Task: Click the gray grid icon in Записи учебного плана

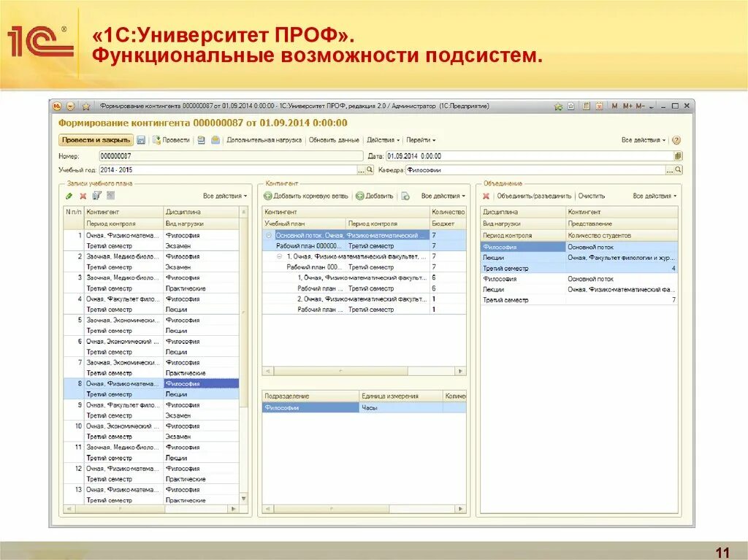Action: pyautogui.click(x=111, y=196)
